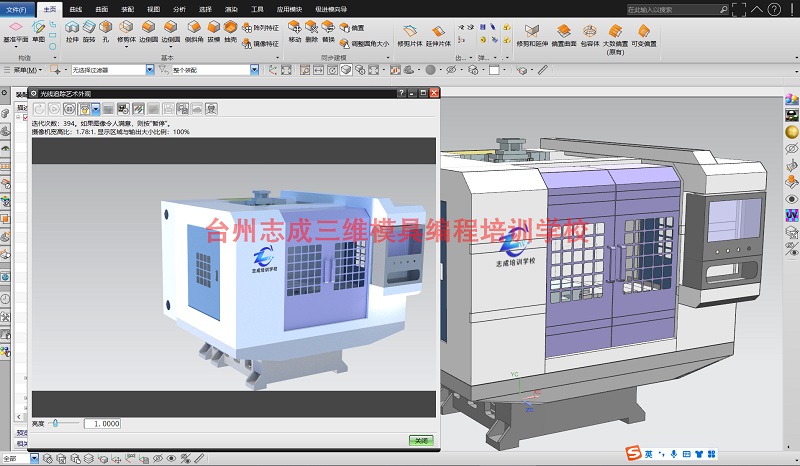Image resolution: width=800 pixels, height=466 pixels.
Task: Click the ray traced studio dialog help ? button
Action: pos(402,93)
